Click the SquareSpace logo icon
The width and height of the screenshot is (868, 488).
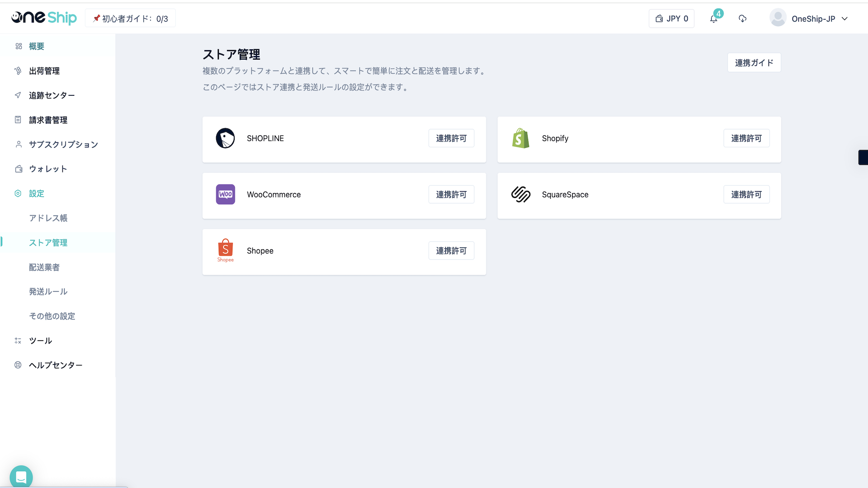click(520, 194)
